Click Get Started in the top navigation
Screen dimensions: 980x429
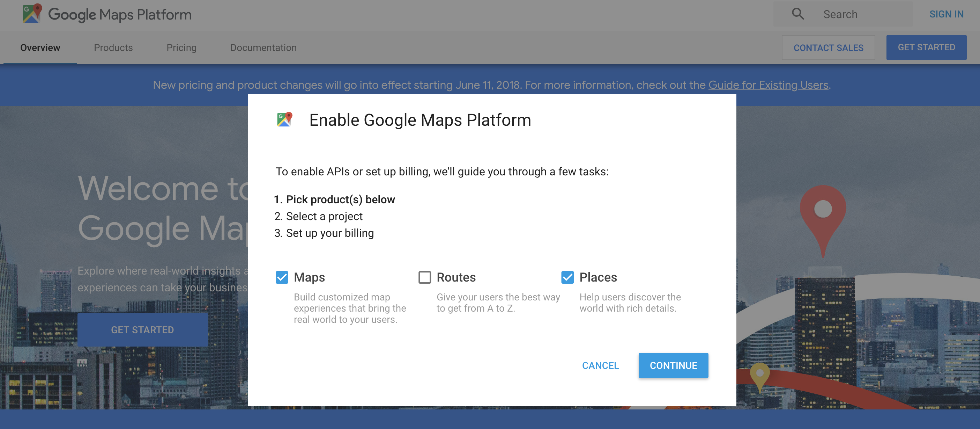tap(926, 48)
